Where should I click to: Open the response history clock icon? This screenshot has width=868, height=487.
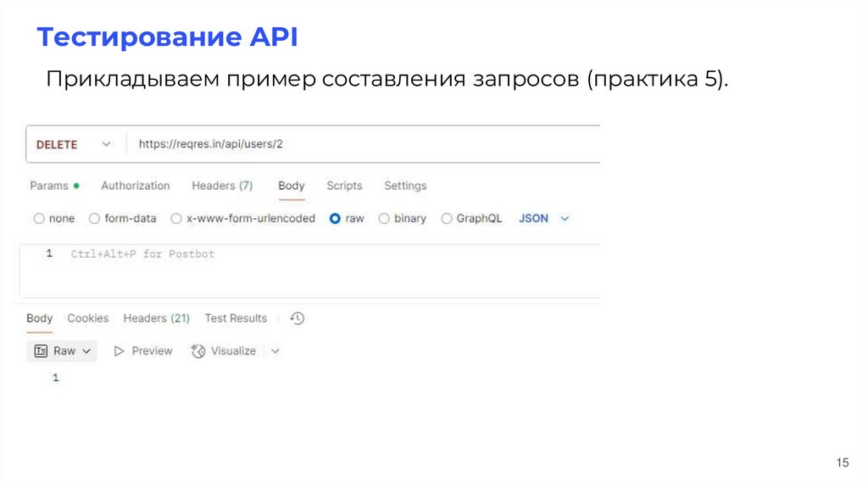click(x=298, y=318)
